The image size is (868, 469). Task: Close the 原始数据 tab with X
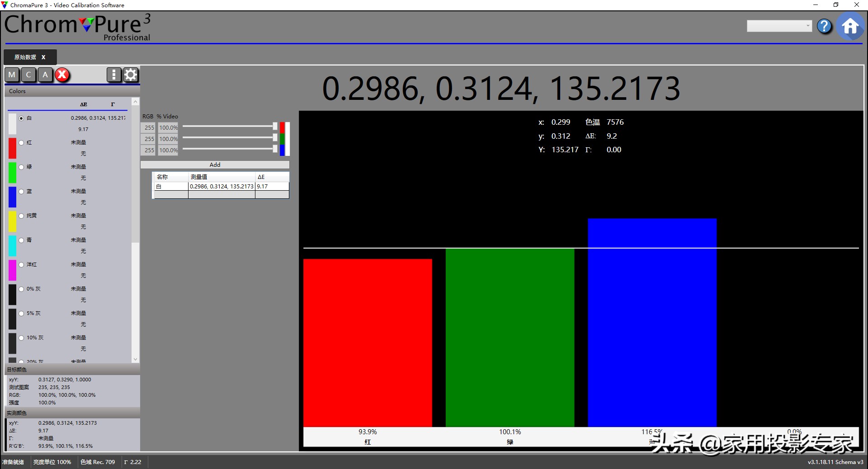click(43, 57)
